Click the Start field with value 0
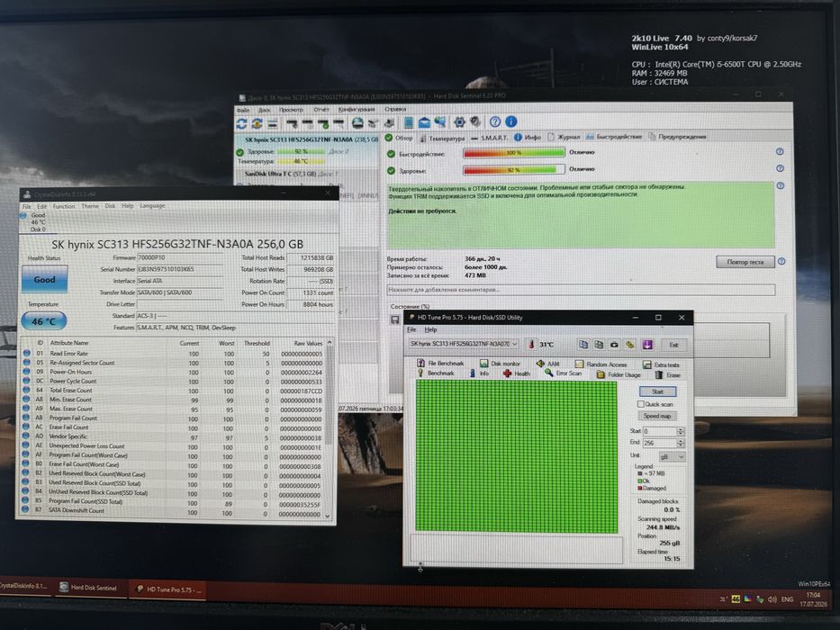The image size is (840, 630). coord(659,431)
